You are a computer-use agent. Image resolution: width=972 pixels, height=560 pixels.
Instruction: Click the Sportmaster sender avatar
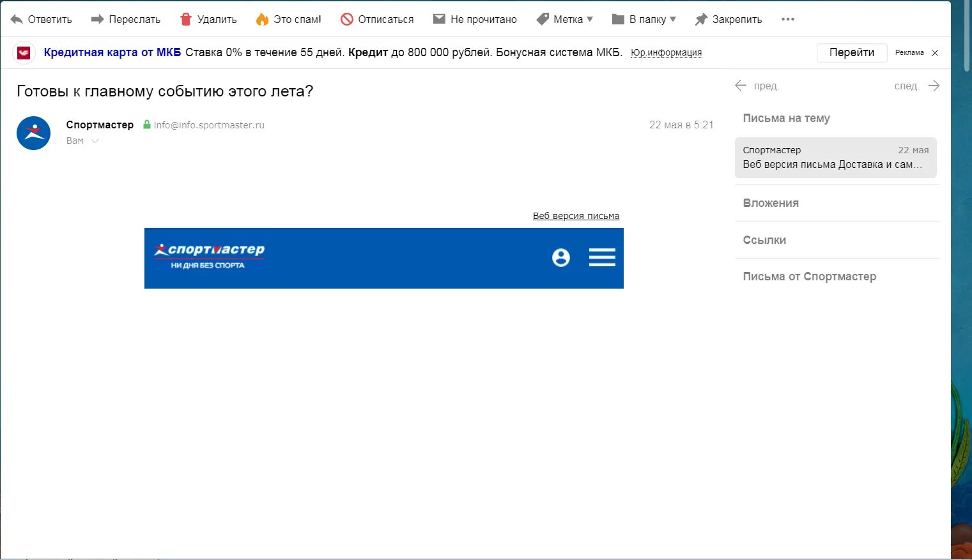click(x=33, y=133)
